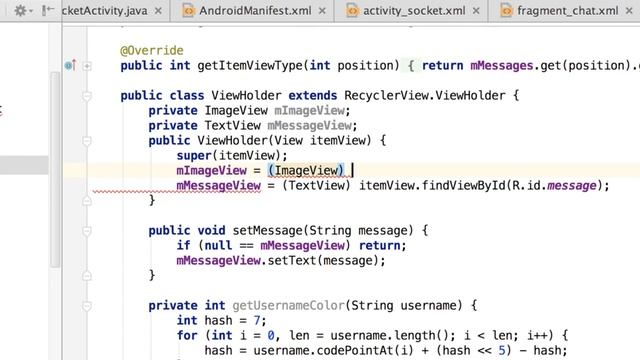Switch to the cketActivity.java tab
The width and height of the screenshot is (640, 360).
click(x=104, y=11)
